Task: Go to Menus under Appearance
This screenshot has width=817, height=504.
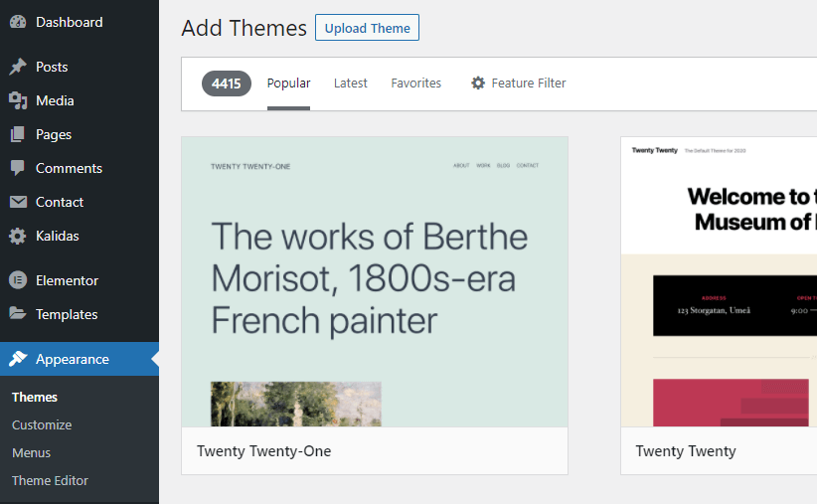Action: click(x=31, y=452)
